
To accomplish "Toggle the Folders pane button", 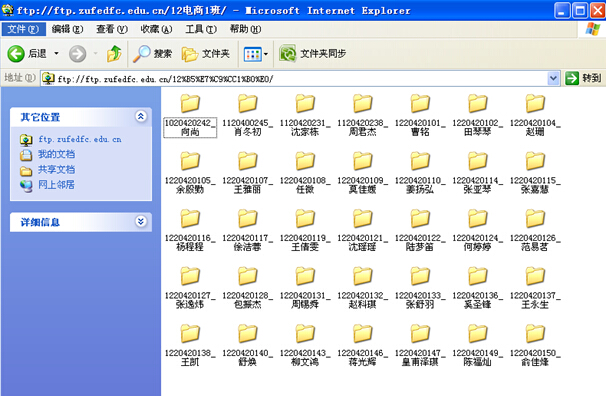I will (206, 54).
